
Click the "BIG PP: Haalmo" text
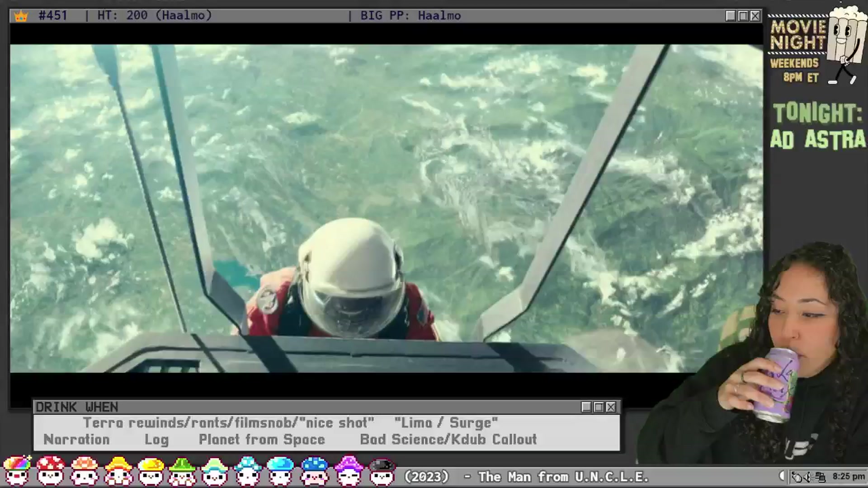click(x=410, y=16)
